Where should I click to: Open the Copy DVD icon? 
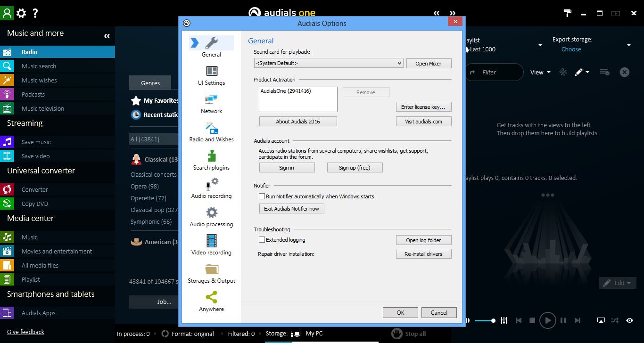(7, 204)
